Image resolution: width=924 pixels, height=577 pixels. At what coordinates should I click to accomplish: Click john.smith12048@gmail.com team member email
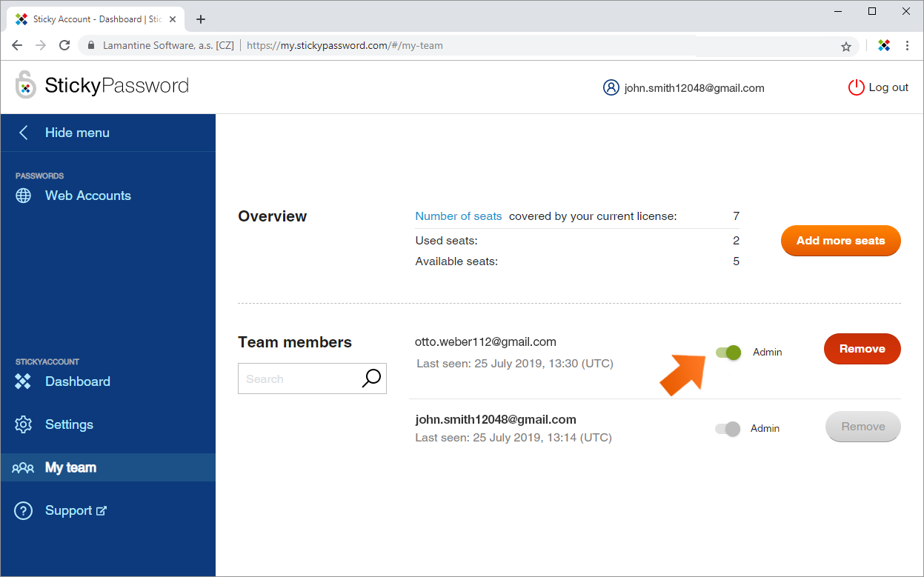(496, 420)
